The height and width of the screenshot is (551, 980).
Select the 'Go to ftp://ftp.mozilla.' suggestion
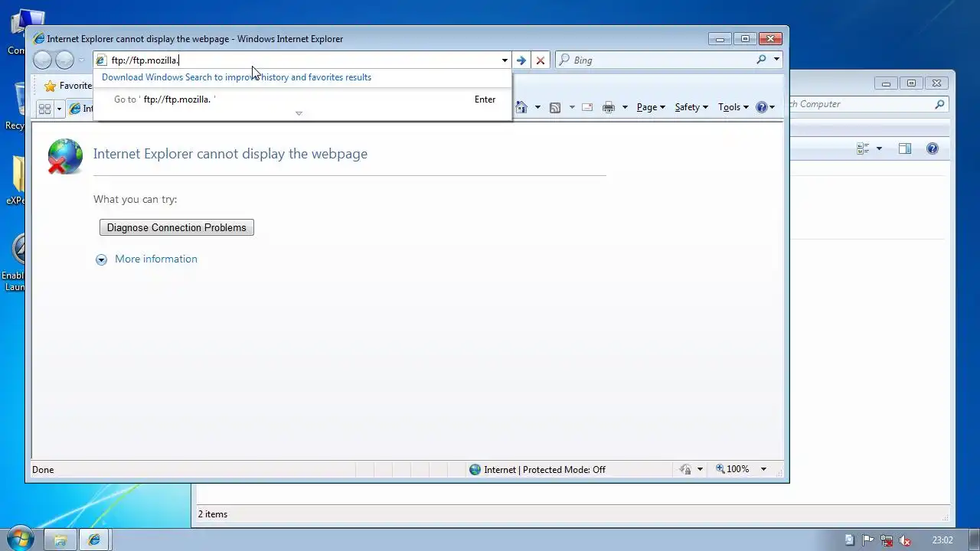302,99
